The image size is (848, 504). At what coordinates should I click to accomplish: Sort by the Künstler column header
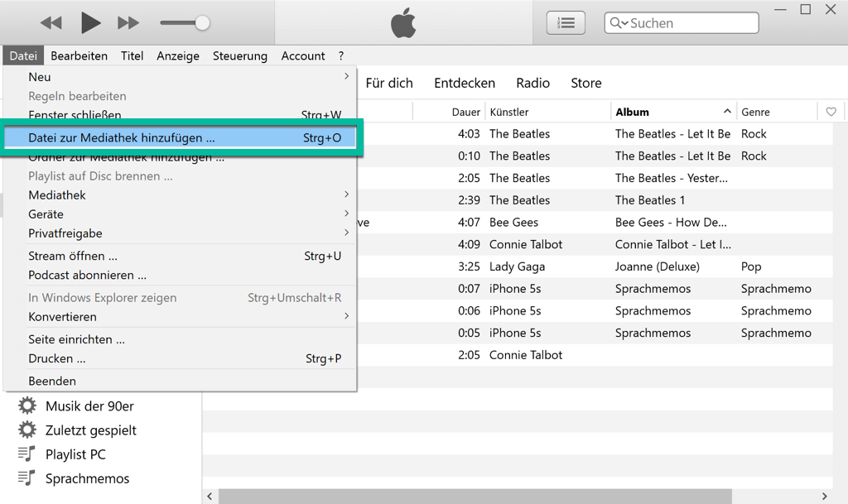pos(509,112)
